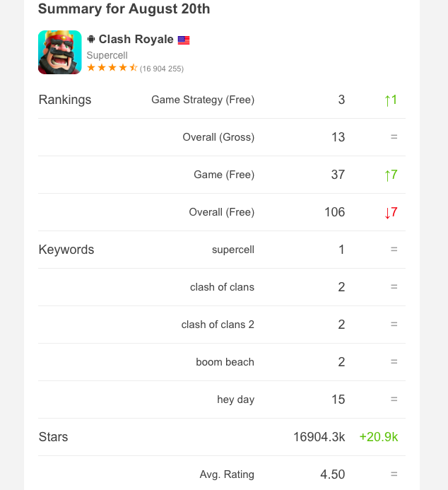Click the star rating icons
Image resolution: width=448 pixels, height=490 pixels.
[112, 67]
